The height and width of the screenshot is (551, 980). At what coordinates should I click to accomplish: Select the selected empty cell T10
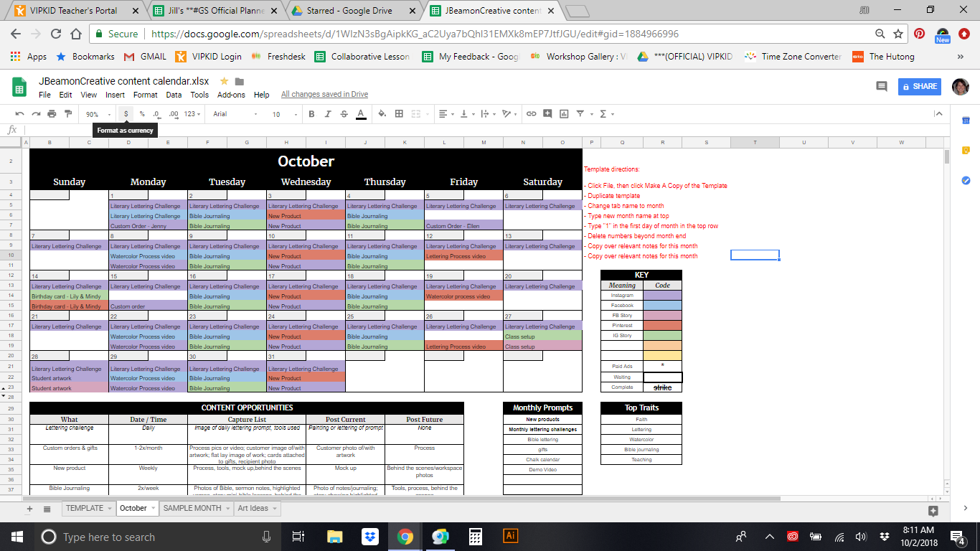(755, 255)
